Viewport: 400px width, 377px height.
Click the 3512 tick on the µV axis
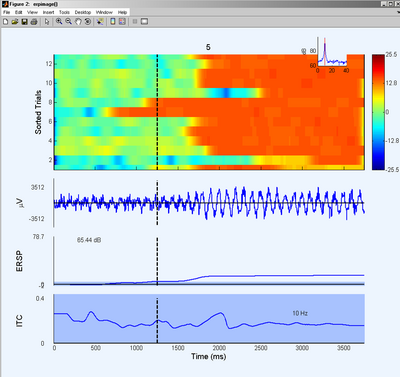tap(38, 187)
